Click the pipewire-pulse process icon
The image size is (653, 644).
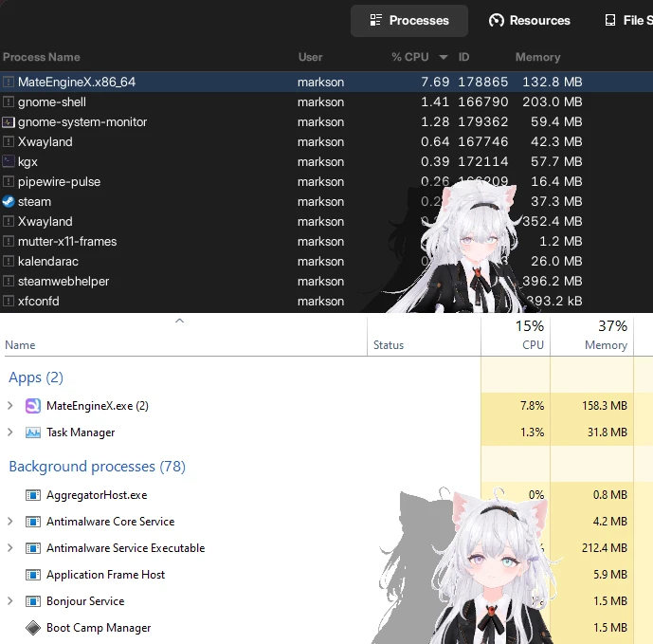[x=9, y=181]
